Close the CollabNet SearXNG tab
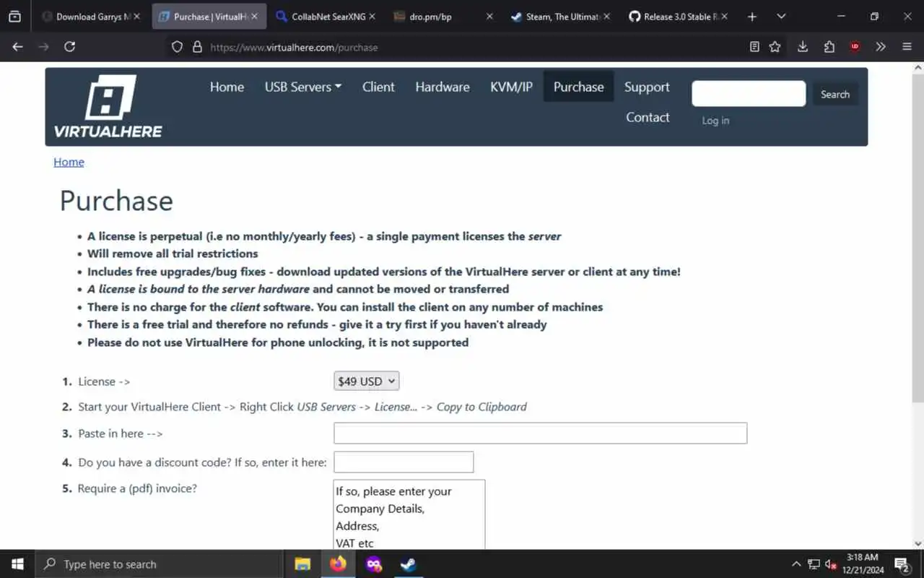This screenshot has width=924, height=578. [x=372, y=16]
